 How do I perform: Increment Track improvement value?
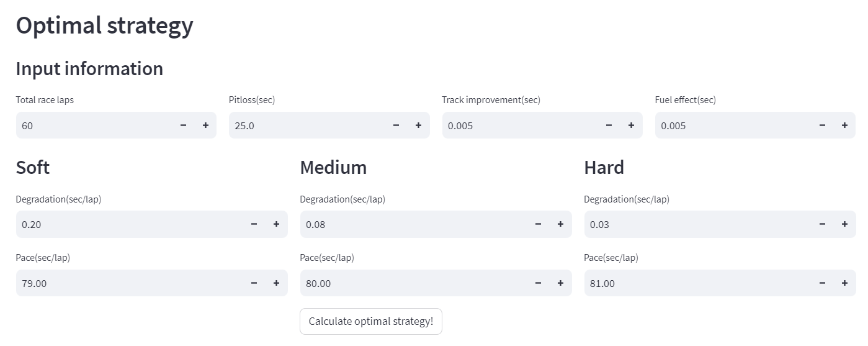[x=631, y=125]
